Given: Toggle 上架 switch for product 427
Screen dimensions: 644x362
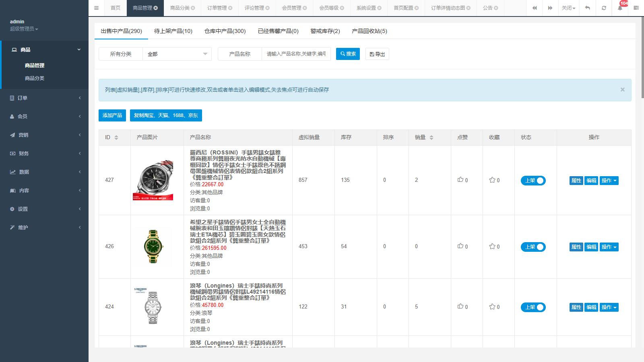Looking at the screenshot, I should point(533,181).
